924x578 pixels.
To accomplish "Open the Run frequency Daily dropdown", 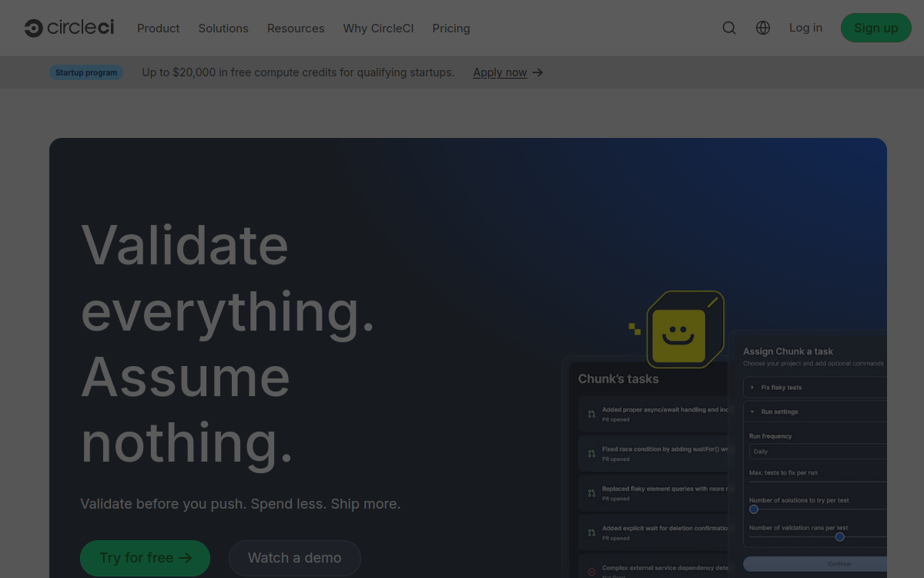I will tap(818, 452).
